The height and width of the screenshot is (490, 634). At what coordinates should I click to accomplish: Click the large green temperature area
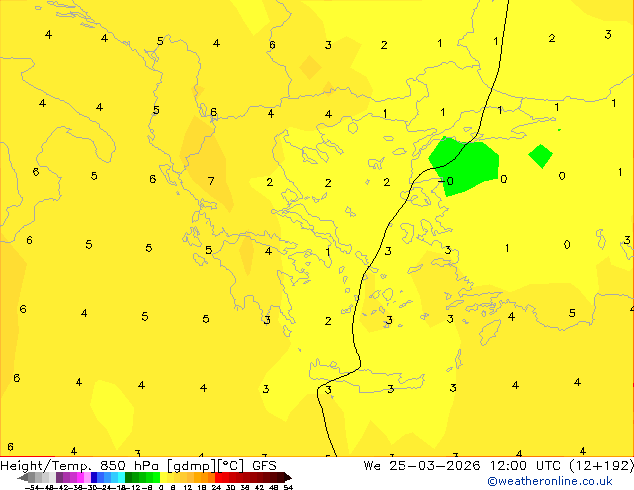click(x=465, y=160)
